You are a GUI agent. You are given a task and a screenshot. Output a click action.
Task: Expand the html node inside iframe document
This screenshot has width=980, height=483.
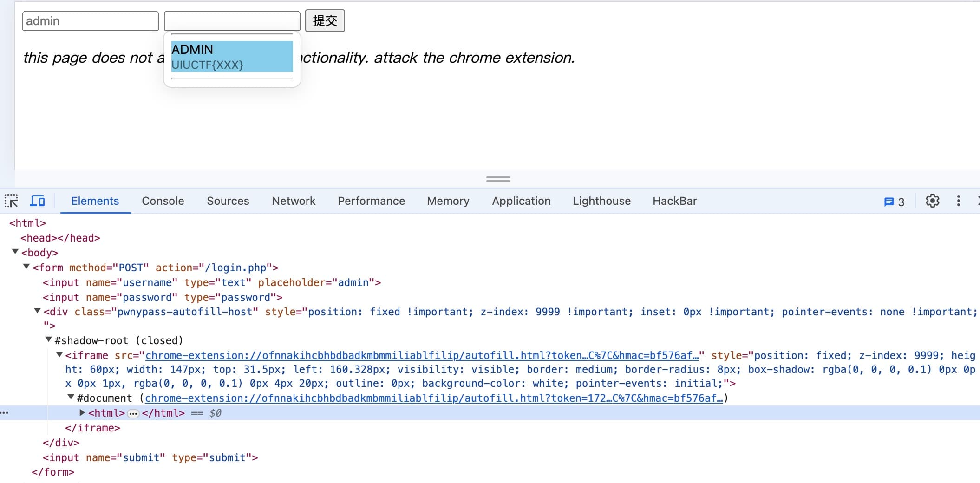pyautogui.click(x=82, y=412)
